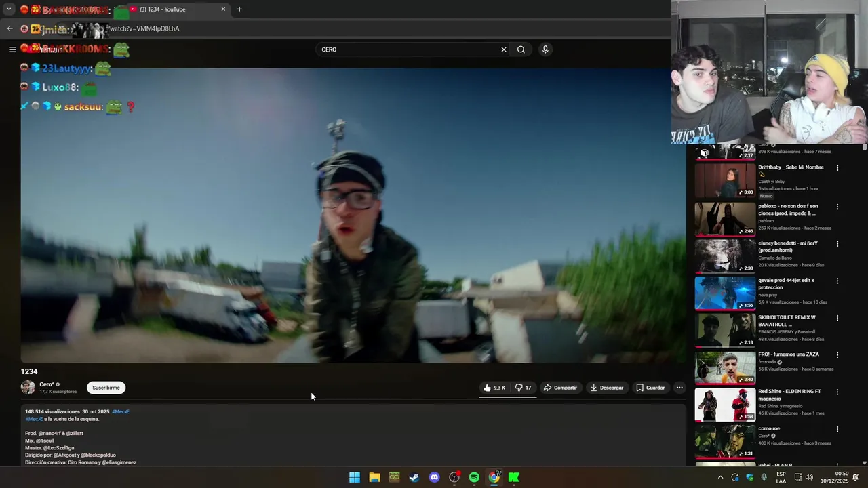
Task: Open options for FRO! fumamos una ZAZA
Action: click(x=837, y=355)
